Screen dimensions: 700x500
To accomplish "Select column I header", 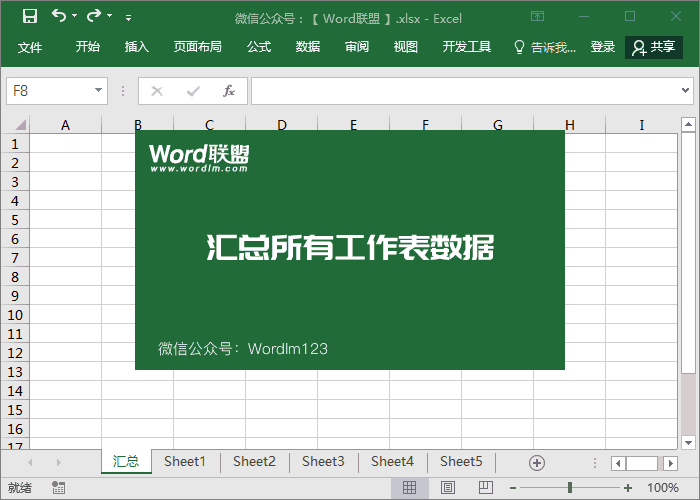I will tap(642, 125).
